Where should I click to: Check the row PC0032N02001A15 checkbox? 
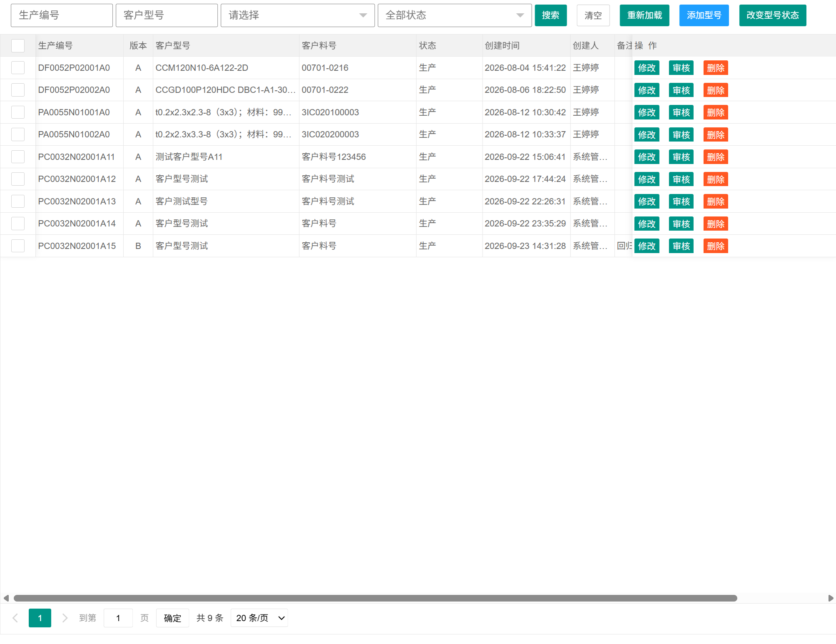(x=18, y=246)
